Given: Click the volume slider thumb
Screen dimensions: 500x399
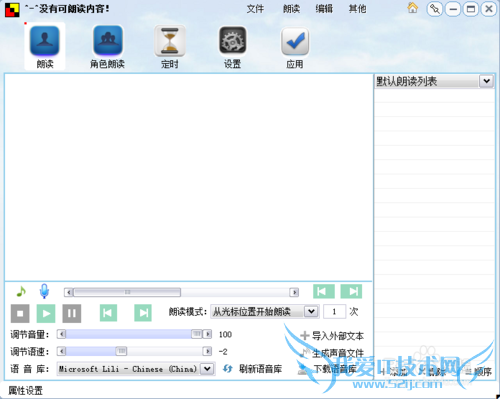Looking at the screenshot, I should [x=197, y=334].
